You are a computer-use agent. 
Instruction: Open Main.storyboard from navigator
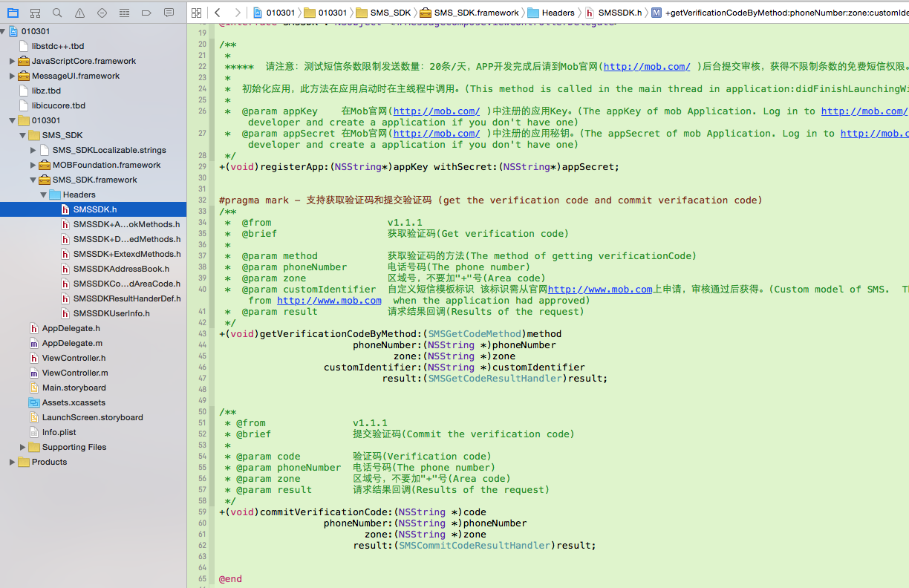74,388
